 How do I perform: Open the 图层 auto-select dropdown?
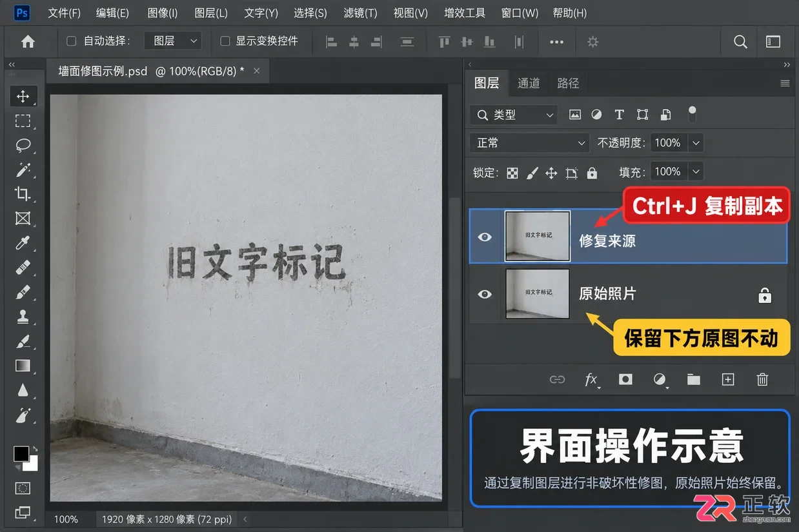point(173,41)
